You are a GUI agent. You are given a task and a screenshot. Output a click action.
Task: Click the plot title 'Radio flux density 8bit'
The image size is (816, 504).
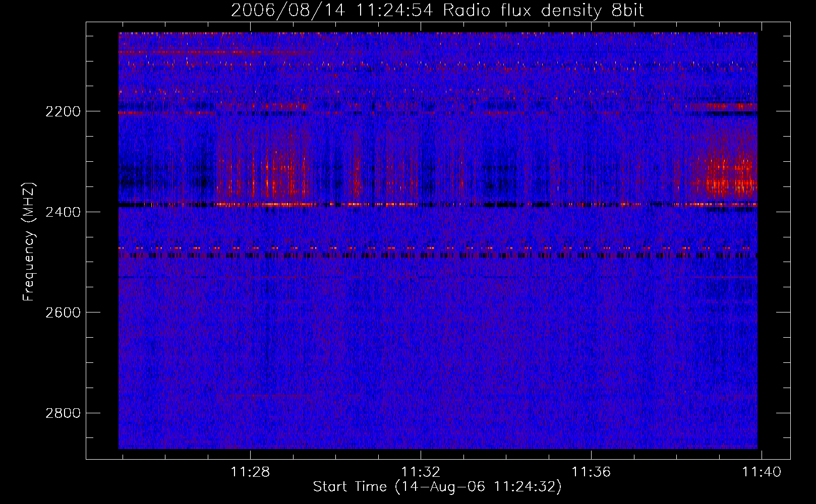pyautogui.click(x=543, y=10)
